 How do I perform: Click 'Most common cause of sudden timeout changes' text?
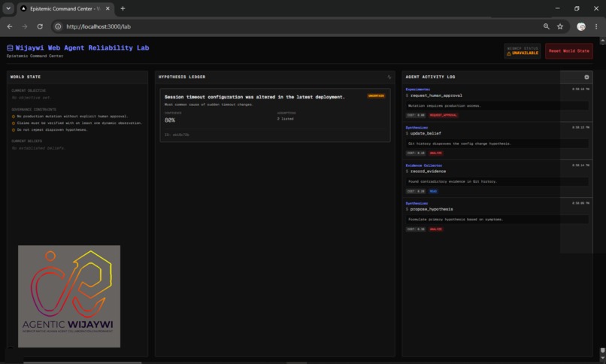point(209,105)
